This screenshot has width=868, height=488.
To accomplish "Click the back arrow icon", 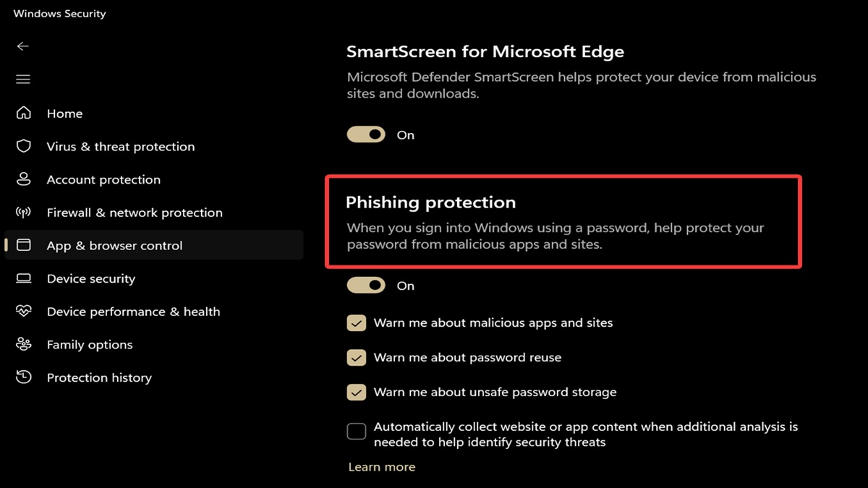I will pyautogui.click(x=23, y=46).
